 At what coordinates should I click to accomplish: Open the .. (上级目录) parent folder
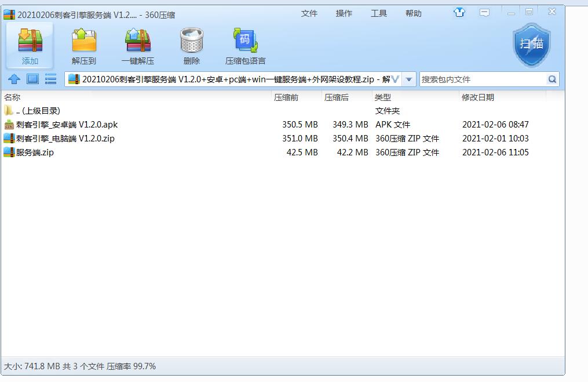(x=38, y=111)
